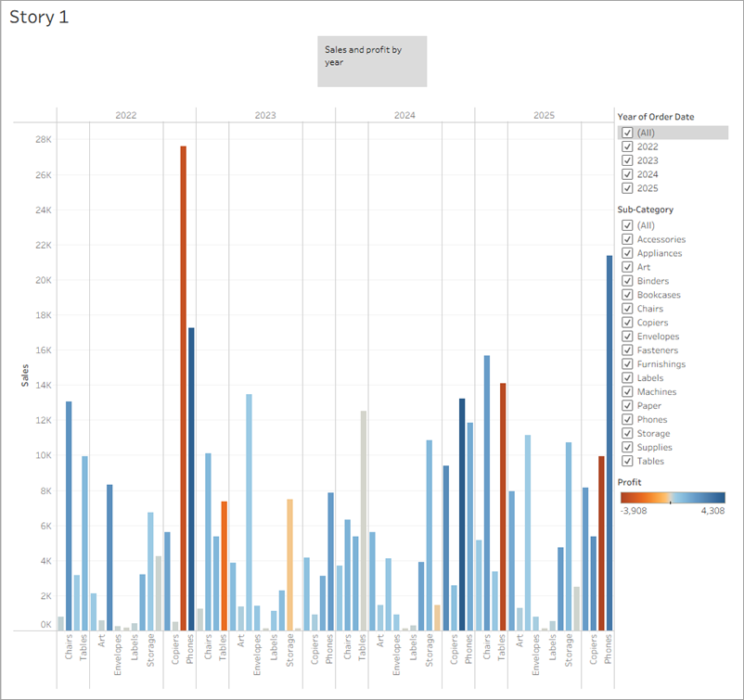Toggle the Chairs filter checkbox

click(x=628, y=308)
